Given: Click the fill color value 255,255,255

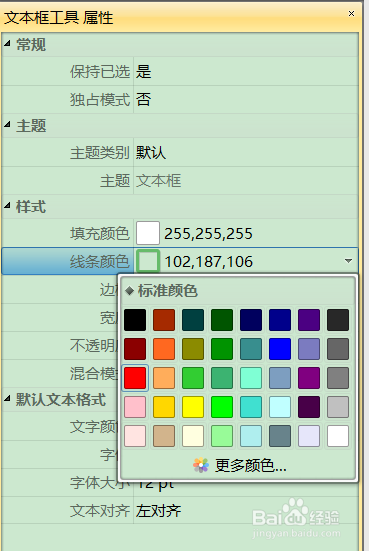Looking at the screenshot, I should 208,234.
